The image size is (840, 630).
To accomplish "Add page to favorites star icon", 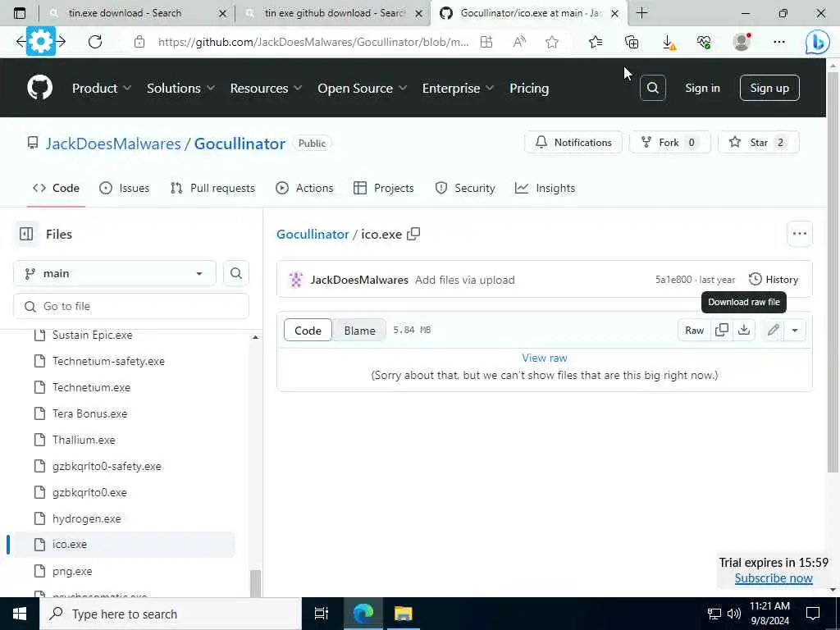I will click(x=552, y=42).
